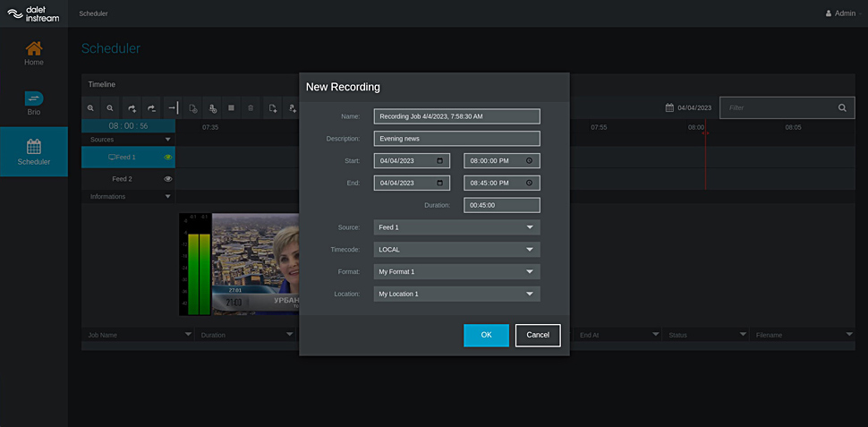Cancel the New Recording dialog

coord(538,335)
